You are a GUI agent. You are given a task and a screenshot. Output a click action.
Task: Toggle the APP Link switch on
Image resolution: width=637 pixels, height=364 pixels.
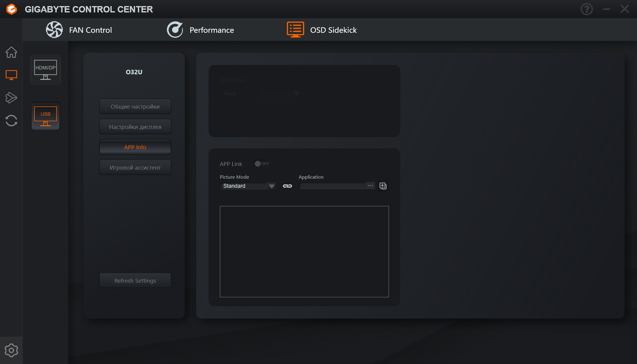[x=261, y=164]
